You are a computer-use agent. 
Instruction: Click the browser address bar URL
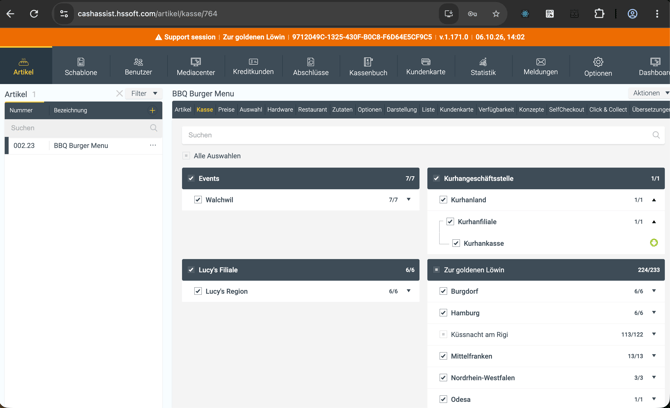click(147, 14)
